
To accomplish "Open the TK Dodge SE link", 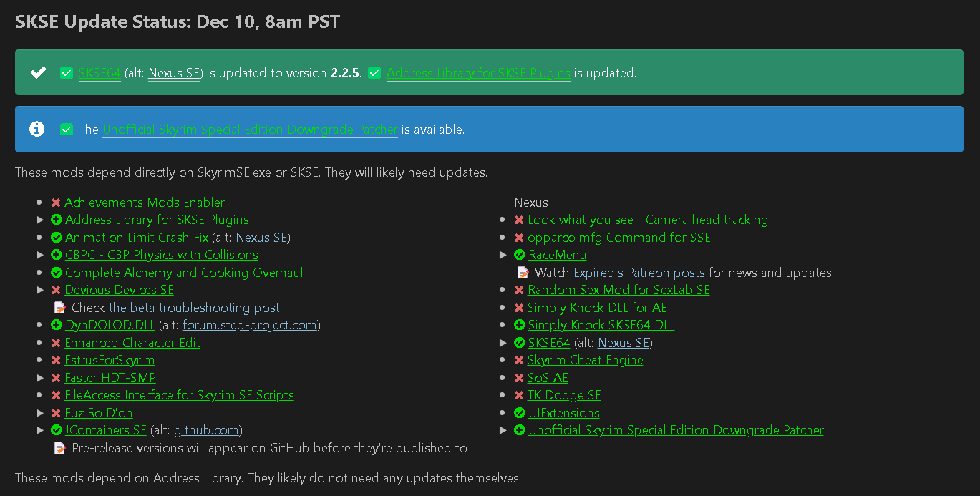I will click(564, 395).
